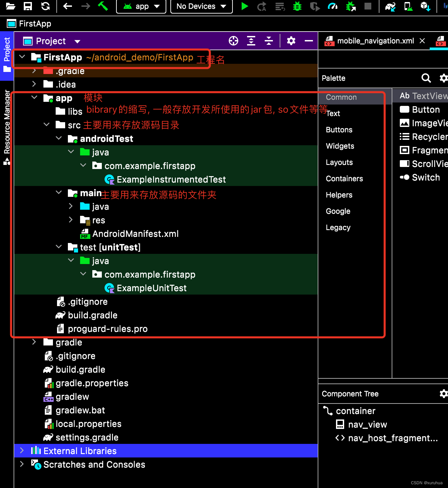Viewport: 448px width, 488px height.
Task: Navigate back with the left arrow icon
Action: pos(68,6)
